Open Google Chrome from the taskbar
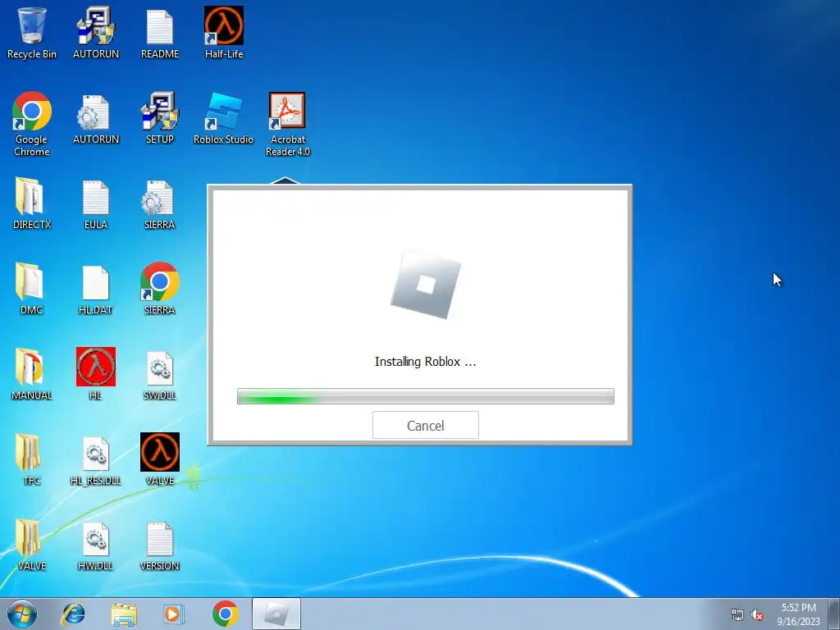 [x=225, y=614]
